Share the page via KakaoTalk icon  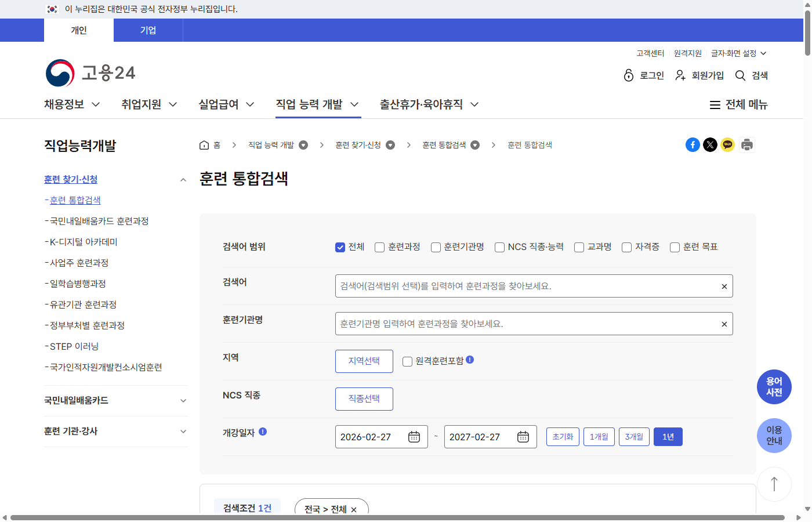click(x=728, y=144)
